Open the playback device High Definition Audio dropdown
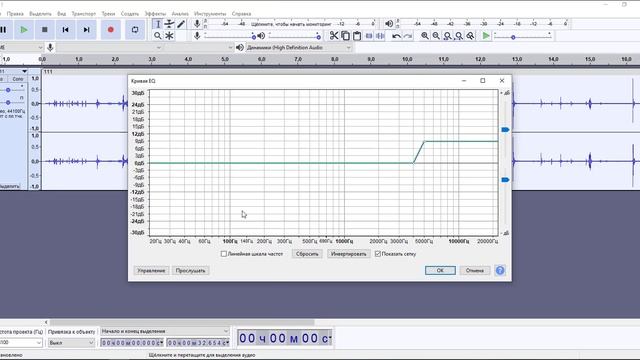 tap(298, 47)
